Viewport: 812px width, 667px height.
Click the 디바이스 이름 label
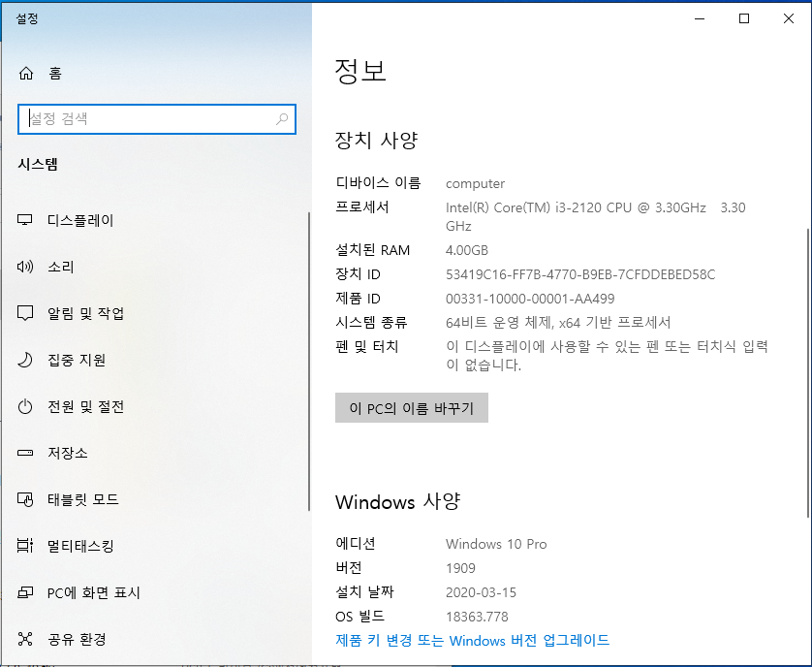(x=378, y=182)
